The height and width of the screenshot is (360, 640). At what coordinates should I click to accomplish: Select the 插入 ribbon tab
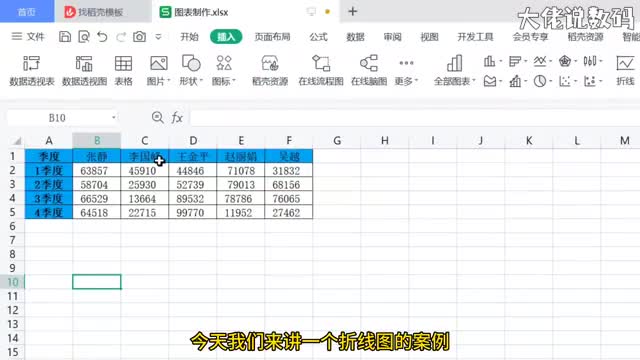(226, 37)
